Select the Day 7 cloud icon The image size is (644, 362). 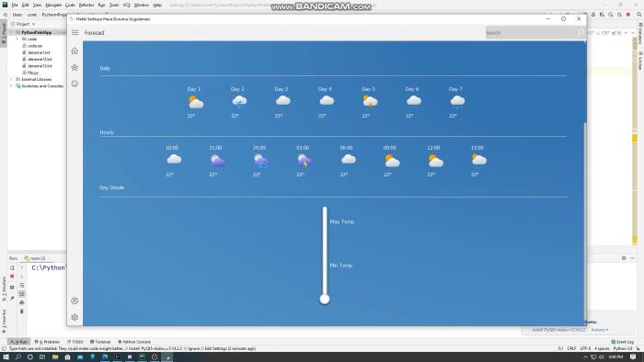457,101
